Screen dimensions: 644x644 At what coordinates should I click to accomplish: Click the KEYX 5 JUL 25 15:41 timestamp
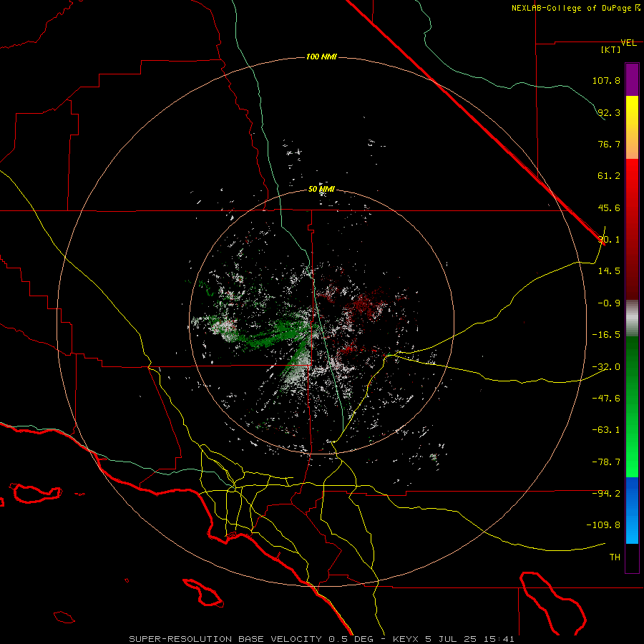[x=454, y=639]
